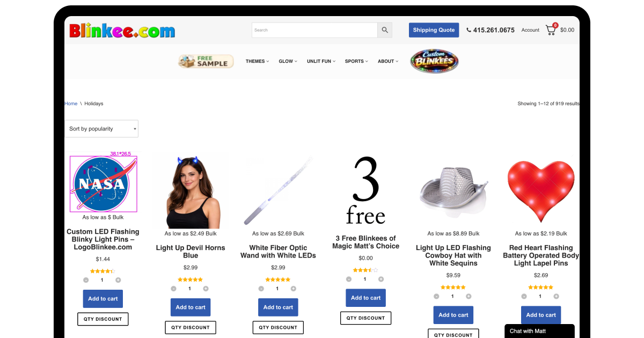Expand the GLOW menu
644x338 pixels.
click(x=288, y=61)
